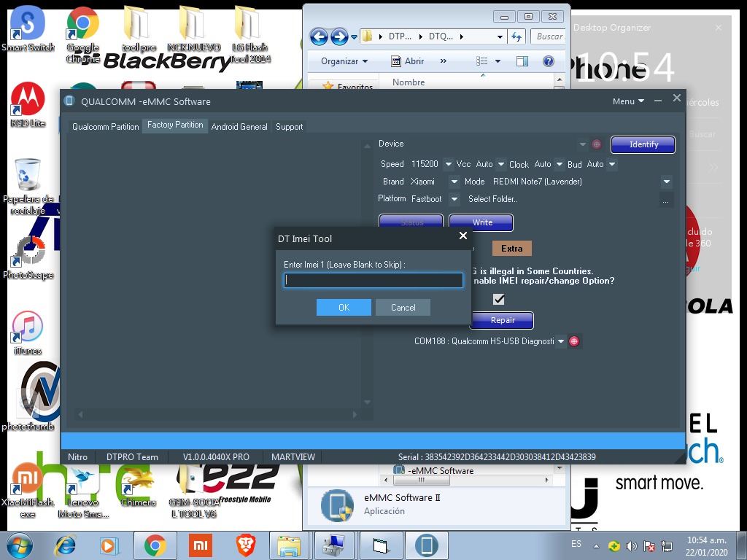Open Explorer help question mark icon
This screenshot has width=747, height=560.
coord(549,61)
